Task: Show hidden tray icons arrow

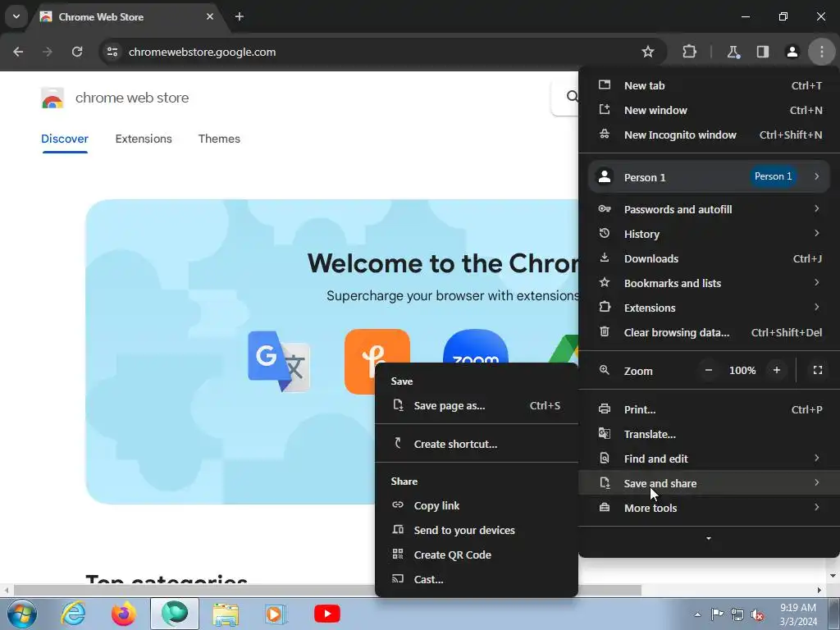Action: [697, 615]
